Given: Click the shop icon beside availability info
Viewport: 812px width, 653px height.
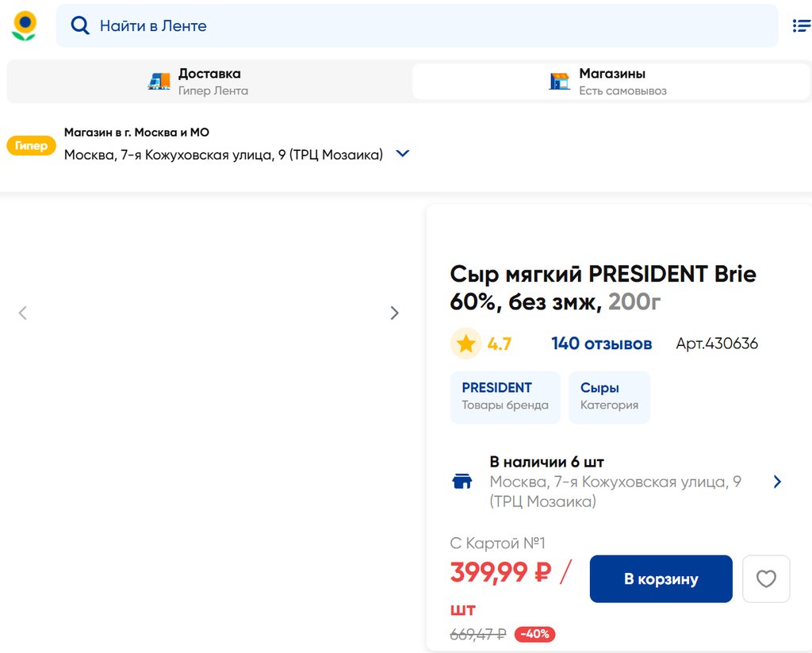Looking at the screenshot, I should [x=462, y=482].
